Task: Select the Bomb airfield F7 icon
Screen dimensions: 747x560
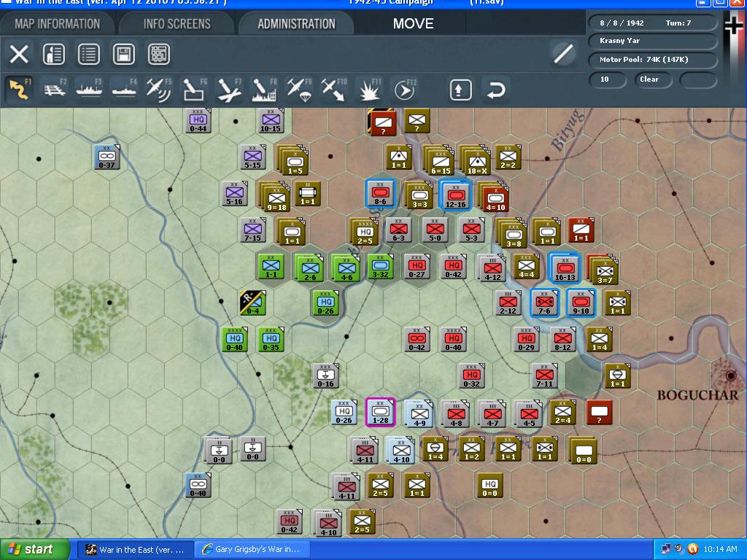Action: click(229, 90)
